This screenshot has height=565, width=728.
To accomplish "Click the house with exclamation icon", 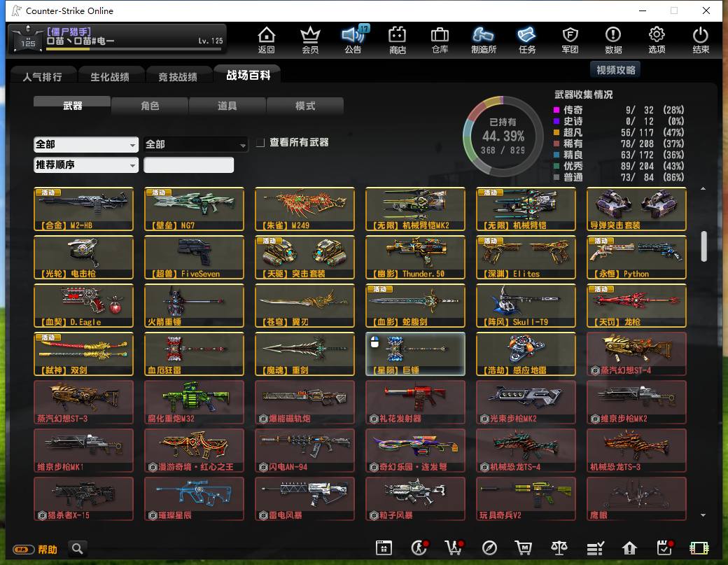I will pyautogui.click(x=629, y=548).
